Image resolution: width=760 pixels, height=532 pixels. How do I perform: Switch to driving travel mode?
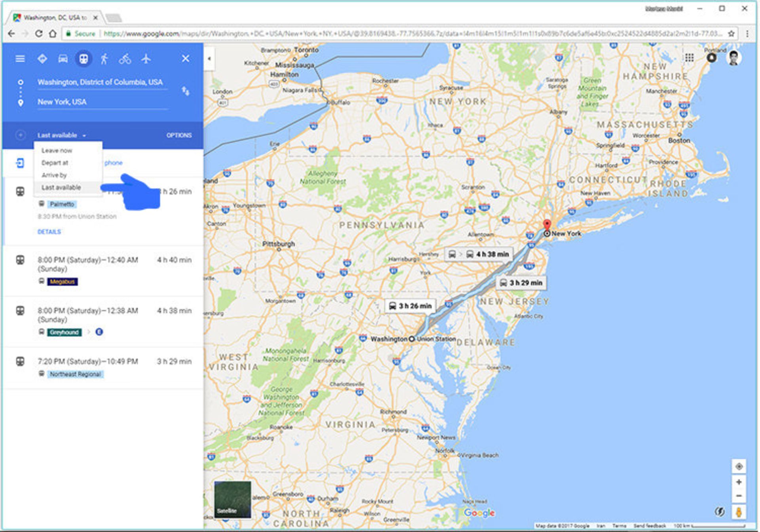pyautogui.click(x=63, y=59)
